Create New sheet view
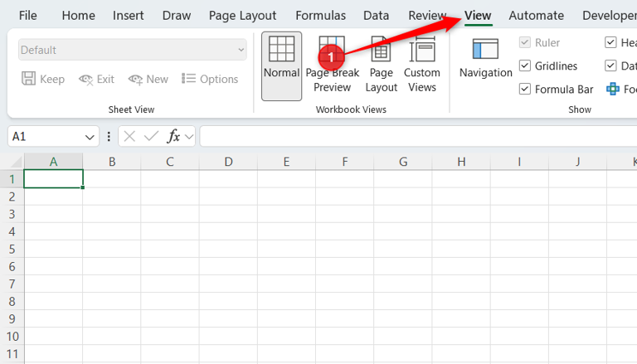The width and height of the screenshot is (637, 364). coord(148,79)
